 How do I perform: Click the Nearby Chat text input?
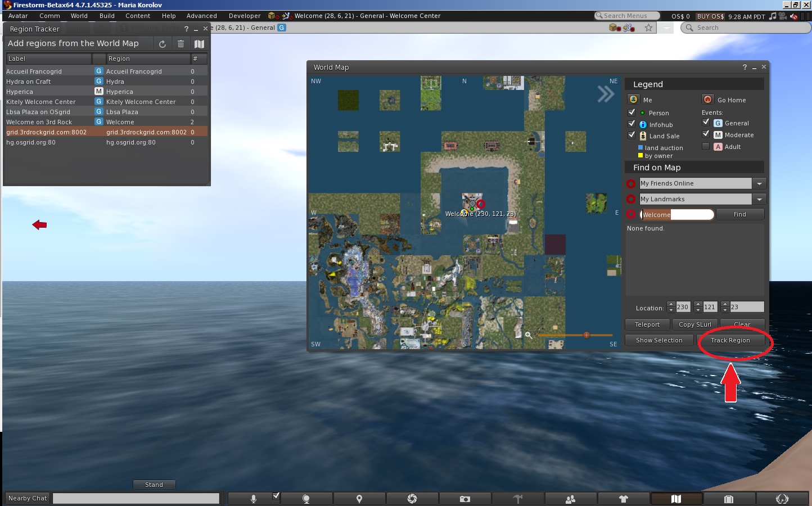click(x=136, y=499)
